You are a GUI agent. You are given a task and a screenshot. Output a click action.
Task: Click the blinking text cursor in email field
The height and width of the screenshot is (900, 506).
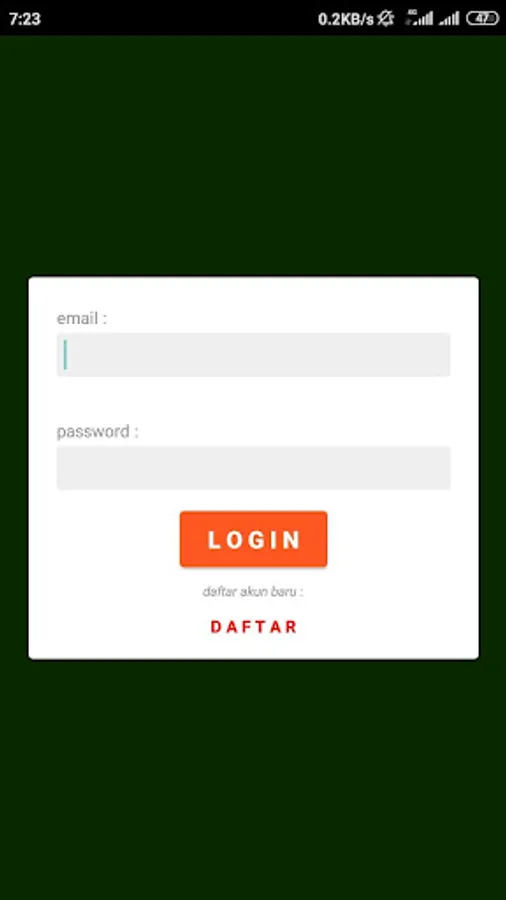click(65, 355)
